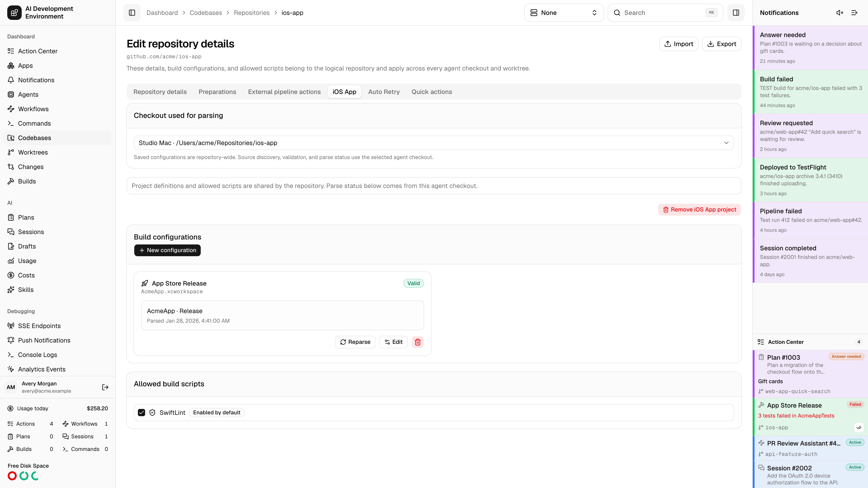This screenshot has width=868, height=488.
Task: Click the Search input field
Action: [x=665, y=13]
